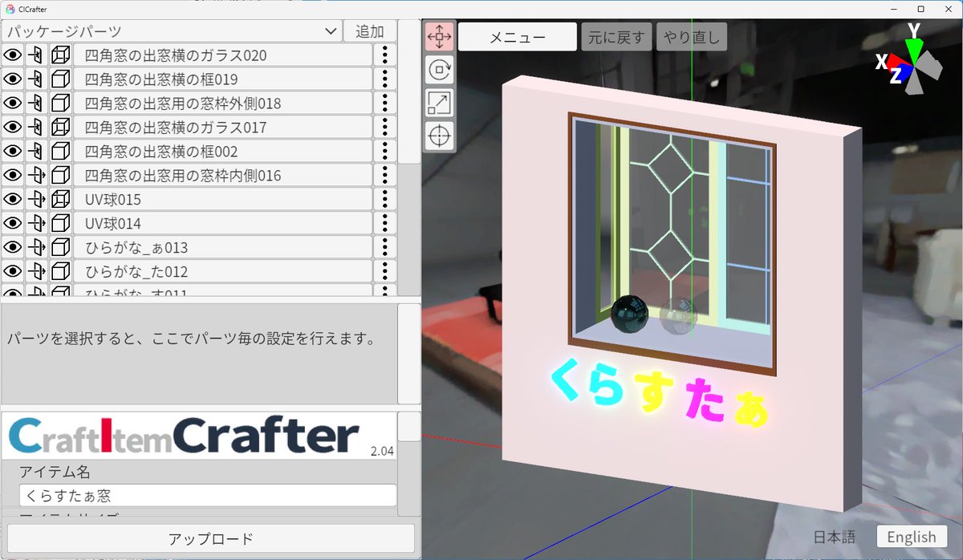The width and height of the screenshot is (963, 560).
Task: Click the door icon next to UV球015
Action: (37, 199)
